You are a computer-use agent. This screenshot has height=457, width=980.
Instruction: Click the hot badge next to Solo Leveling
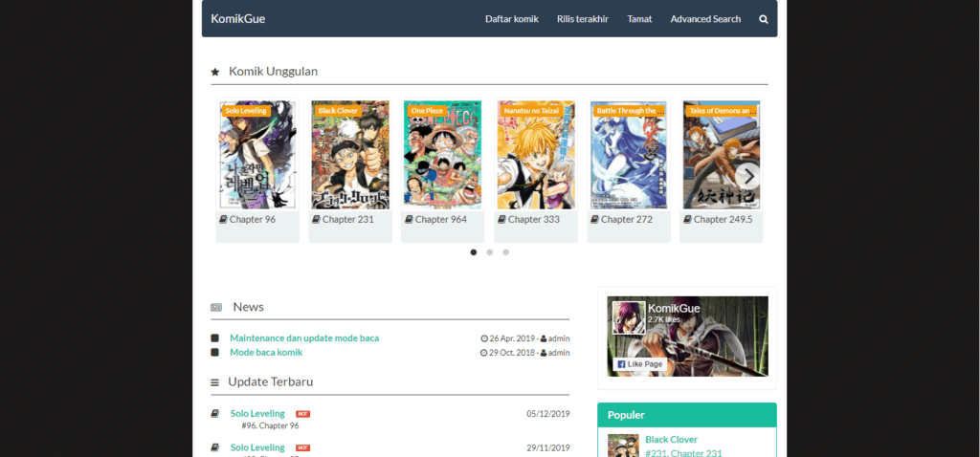[x=302, y=414]
